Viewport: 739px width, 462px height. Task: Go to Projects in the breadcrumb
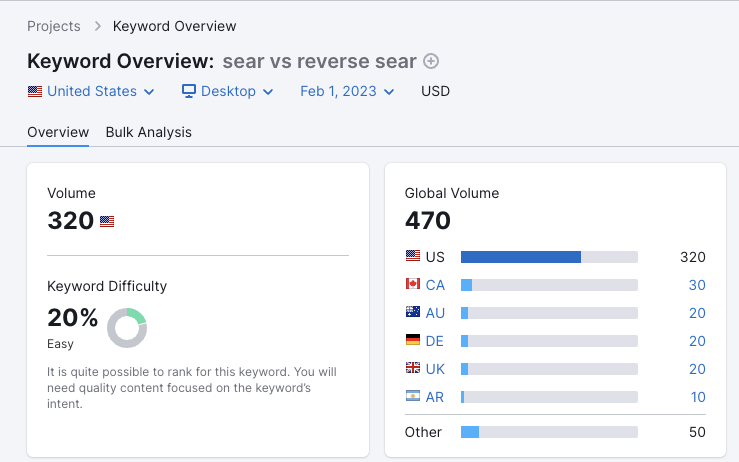(55, 25)
